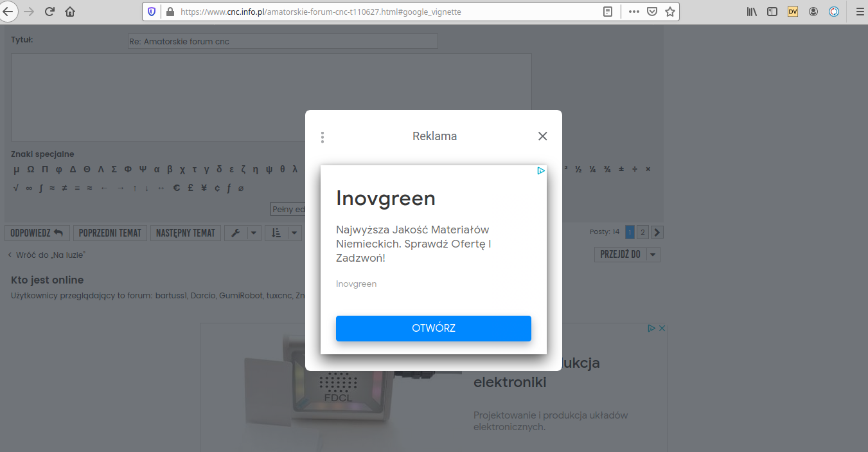Show site security padlock info

point(170,12)
